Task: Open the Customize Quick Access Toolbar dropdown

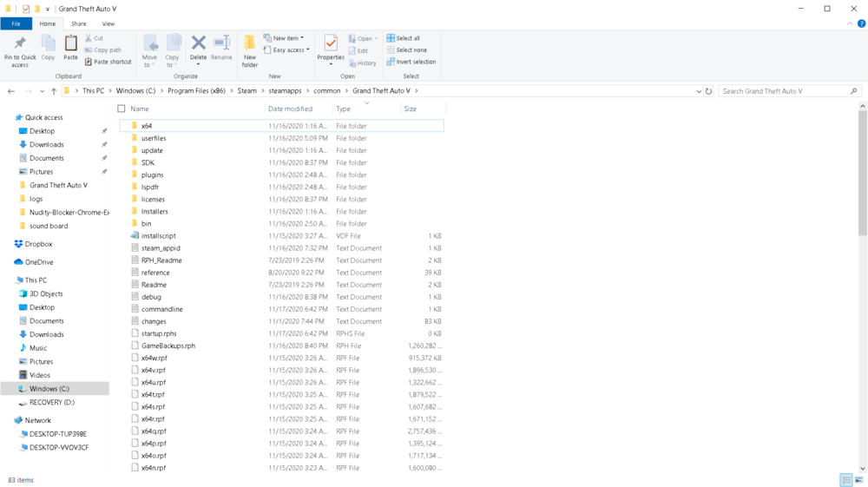Action: pyautogui.click(x=48, y=9)
